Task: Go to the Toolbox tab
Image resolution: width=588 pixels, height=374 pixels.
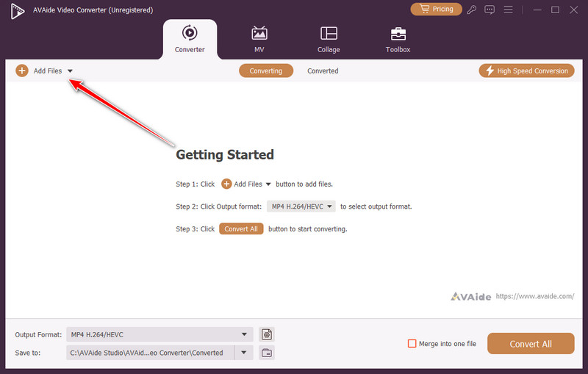Action: tap(398, 40)
